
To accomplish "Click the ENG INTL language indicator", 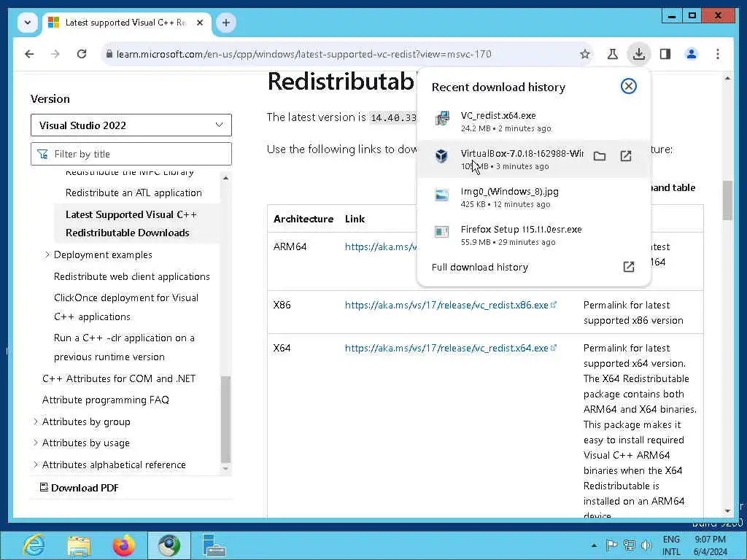I will tap(671, 545).
